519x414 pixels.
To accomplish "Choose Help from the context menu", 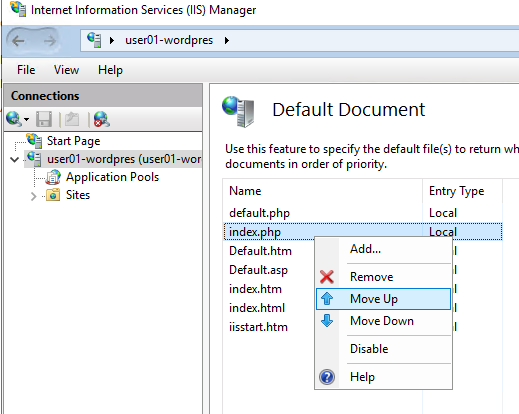I will pos(383,377).
